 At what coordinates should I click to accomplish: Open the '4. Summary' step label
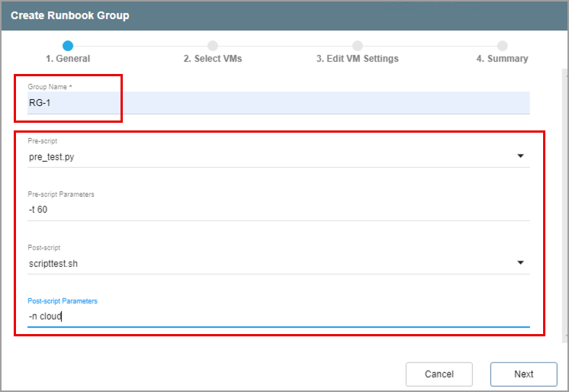[x=502, y=59]
